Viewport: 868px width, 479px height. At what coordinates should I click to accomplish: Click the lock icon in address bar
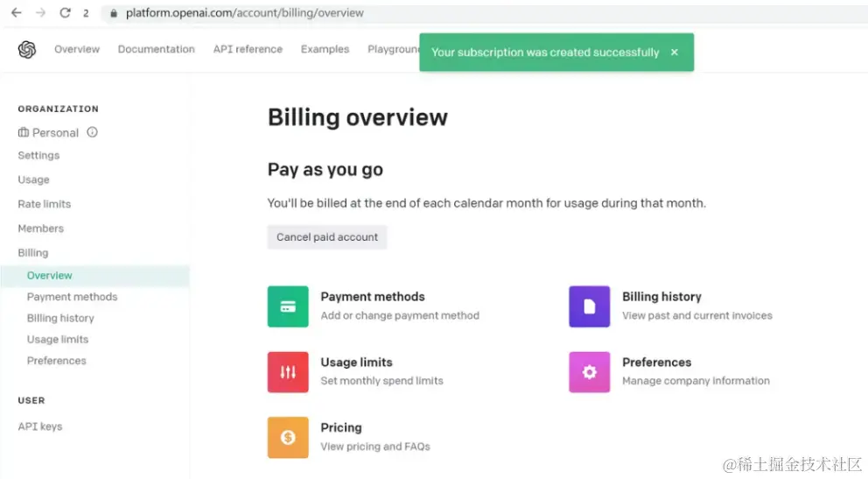coord(114,13)
